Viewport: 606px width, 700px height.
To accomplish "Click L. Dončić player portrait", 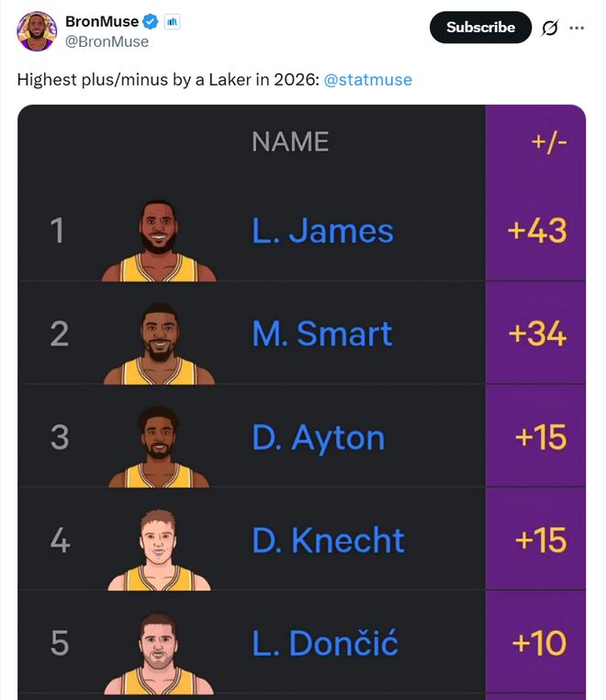I will pyautogui.click(x=159, y=652).
